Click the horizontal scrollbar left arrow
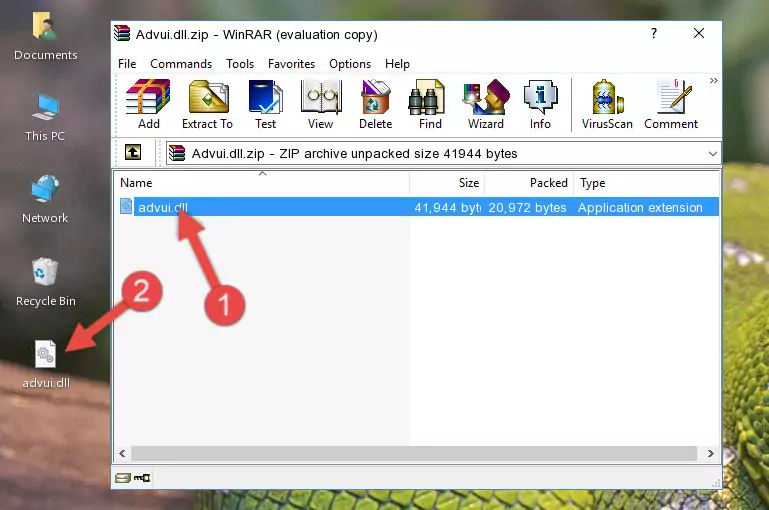 [x=122, y=454]
